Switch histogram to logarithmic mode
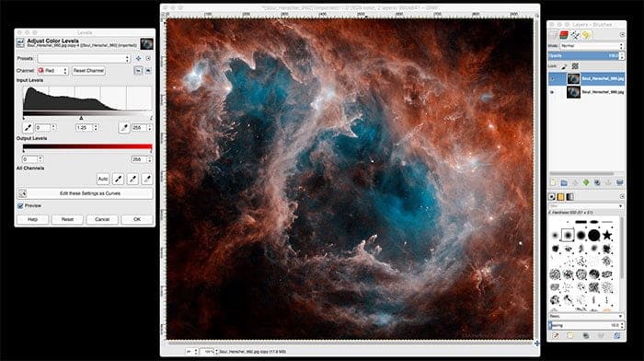This screenshot has width=644, height=361. pos(148,71)
